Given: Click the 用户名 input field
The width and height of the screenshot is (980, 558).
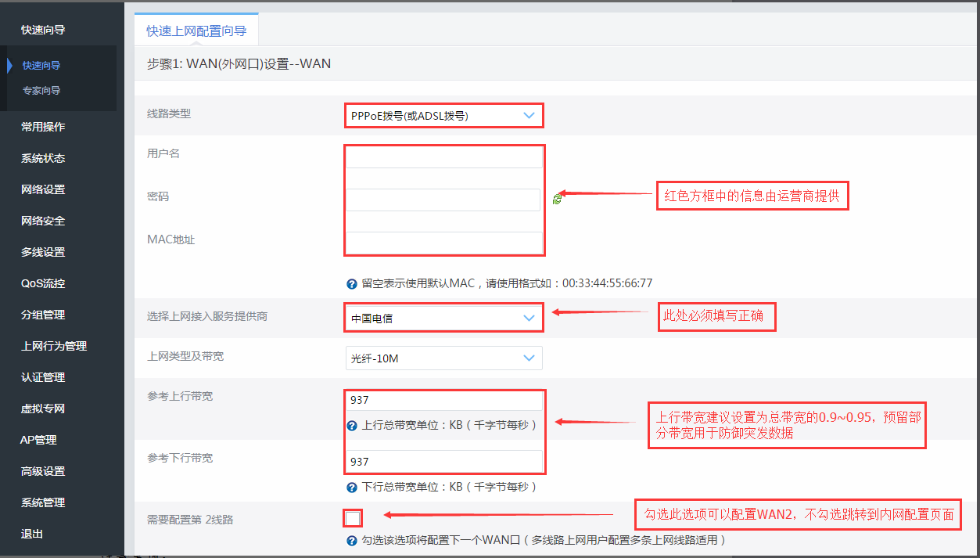Looking at the screenshot, I should 443,157.
